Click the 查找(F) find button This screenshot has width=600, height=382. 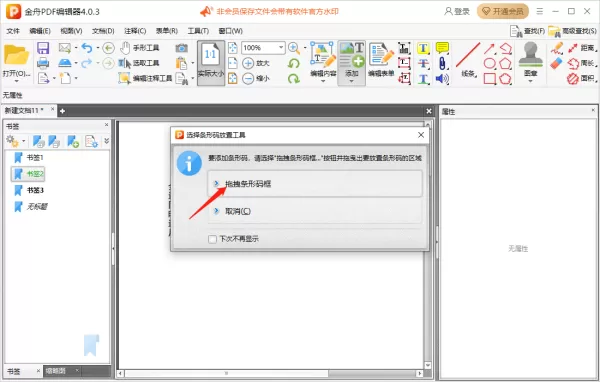[x=527, y=31]
